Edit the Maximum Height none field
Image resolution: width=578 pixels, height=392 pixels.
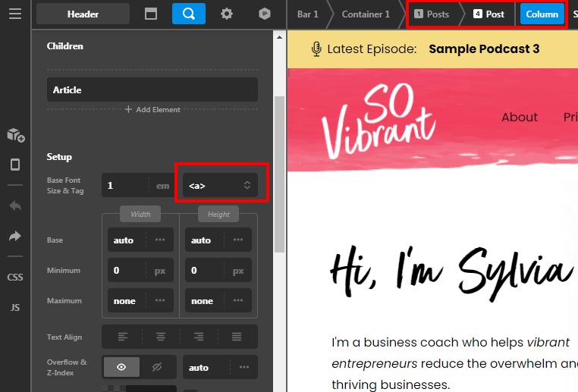coord(205,300)
